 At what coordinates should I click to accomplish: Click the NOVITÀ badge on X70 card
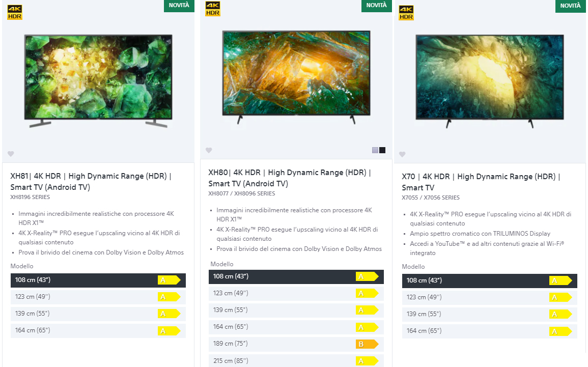click(x=570, y=6)
